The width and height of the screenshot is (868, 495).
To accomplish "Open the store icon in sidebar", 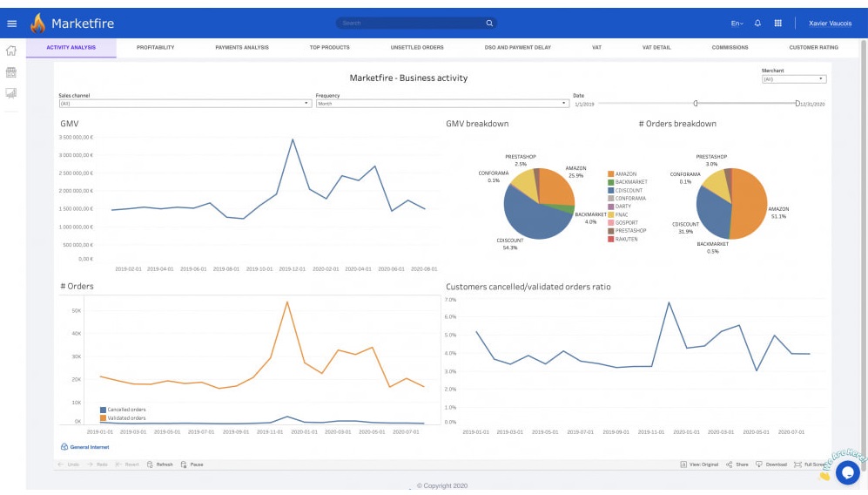I will [11, 72].
